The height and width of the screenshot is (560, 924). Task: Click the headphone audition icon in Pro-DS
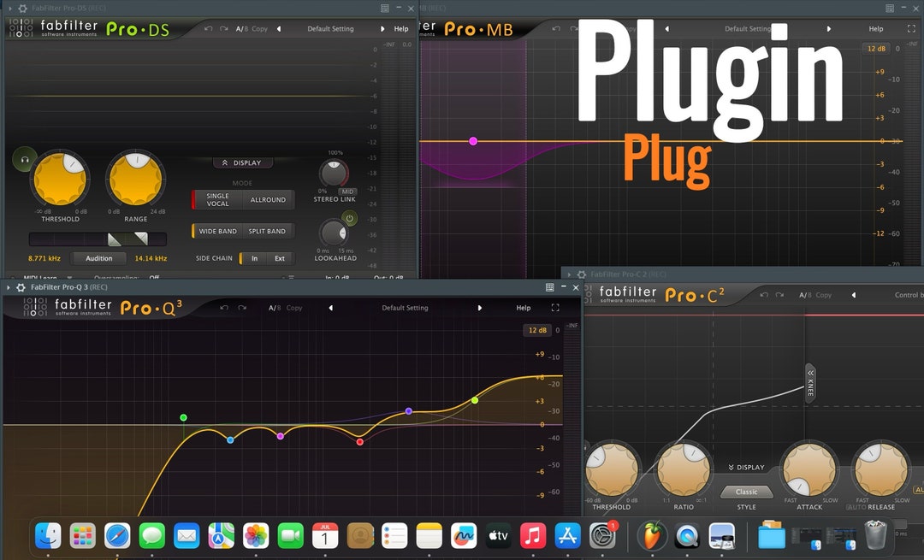tap(24, 159)
